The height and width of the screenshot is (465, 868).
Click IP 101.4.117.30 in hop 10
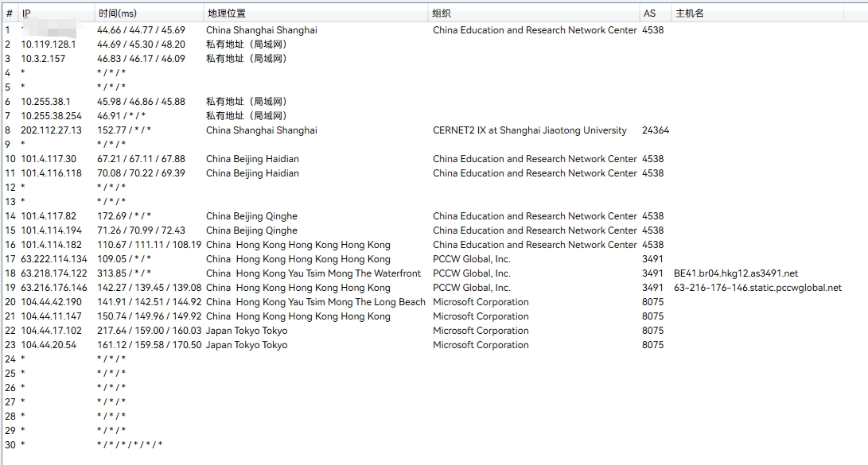(49, 159)
